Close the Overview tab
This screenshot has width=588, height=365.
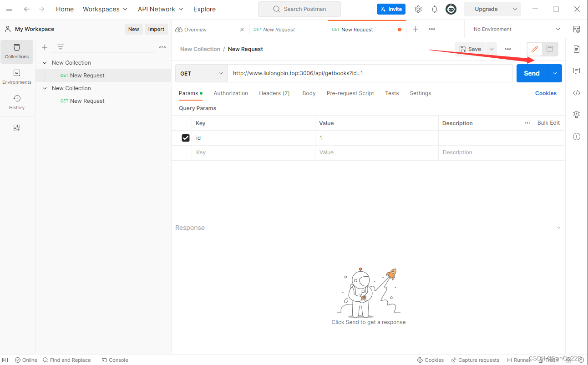tap(242, 30)
